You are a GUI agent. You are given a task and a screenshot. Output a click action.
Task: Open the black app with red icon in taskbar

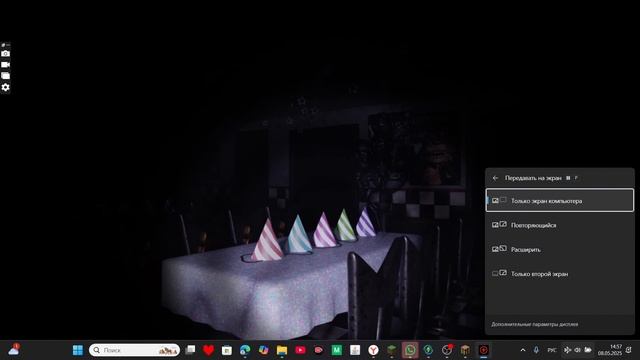coord(484,350)
